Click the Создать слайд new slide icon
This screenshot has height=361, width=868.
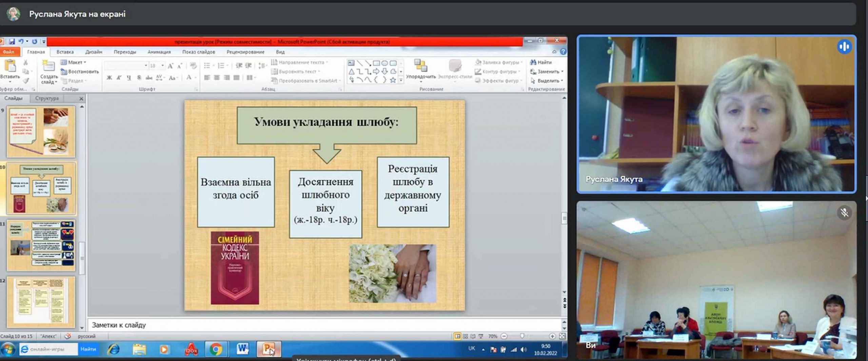coord(48,66)
